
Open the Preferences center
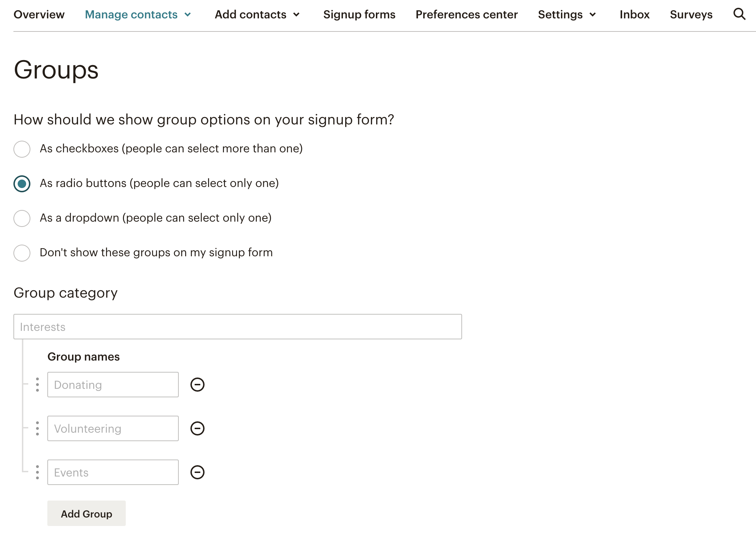[x=467, y=14]
